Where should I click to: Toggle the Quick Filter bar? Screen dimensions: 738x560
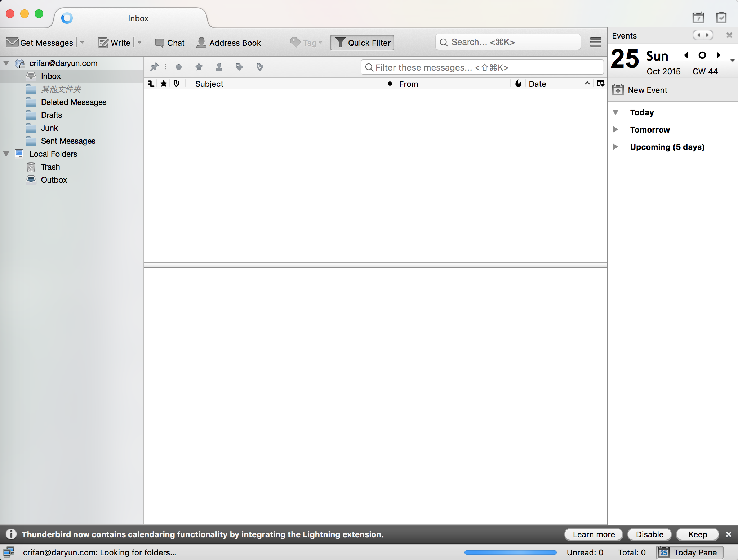pos(362,43)
